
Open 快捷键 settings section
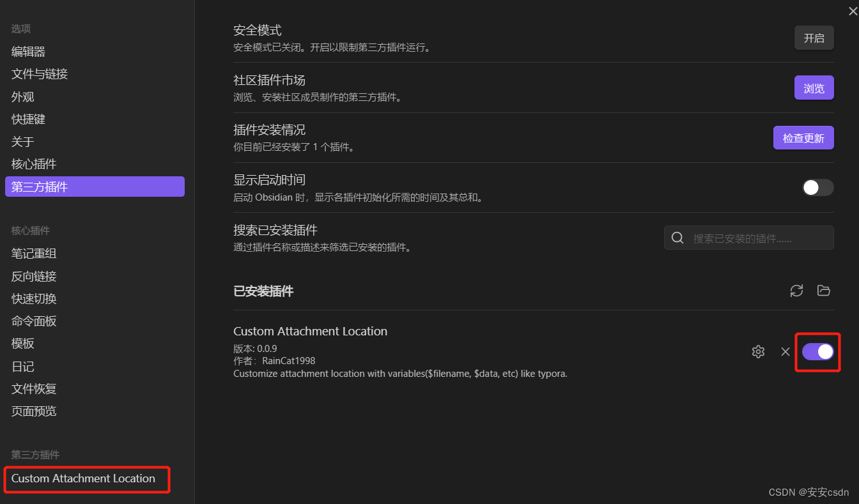[95, 119]
